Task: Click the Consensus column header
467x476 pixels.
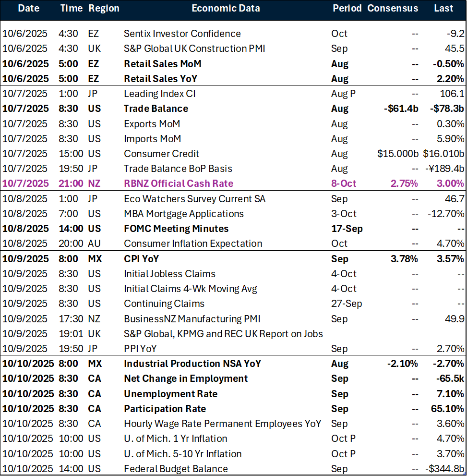Action: pos(393,8)
